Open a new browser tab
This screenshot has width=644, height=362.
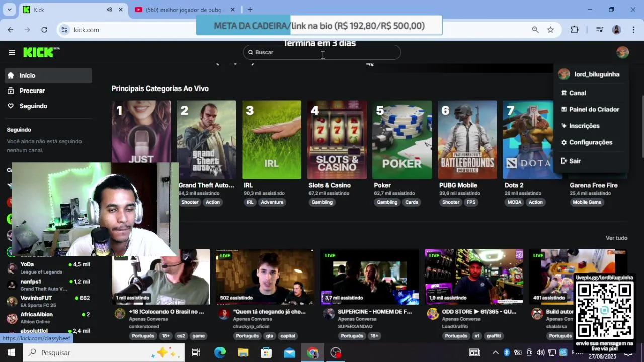tap(250, 10)
